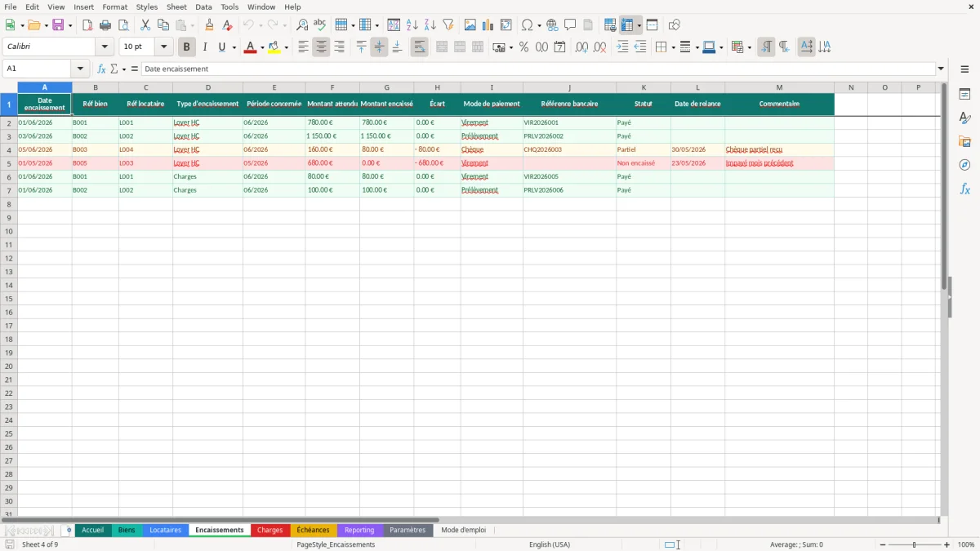Click the Print icon
Screen dimensions: 980x551
[105, 25]
